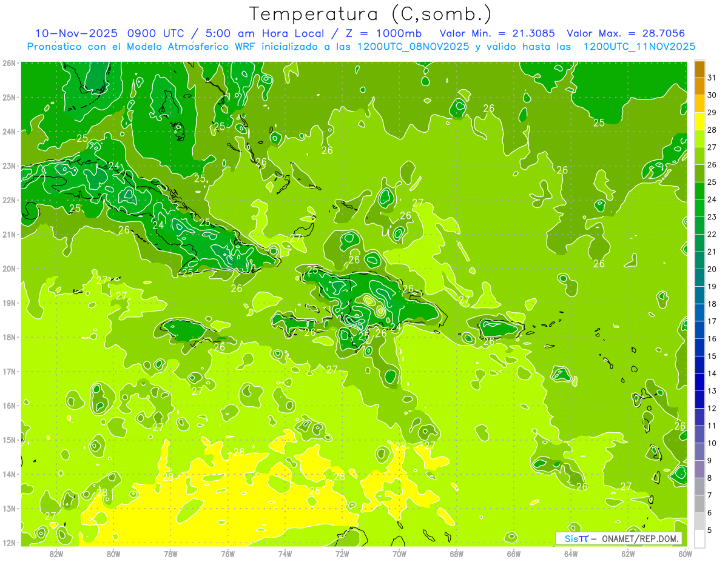Click the lime swatch between 27 and 28
Screen dimensions: 728x562
tap(699, 138)
